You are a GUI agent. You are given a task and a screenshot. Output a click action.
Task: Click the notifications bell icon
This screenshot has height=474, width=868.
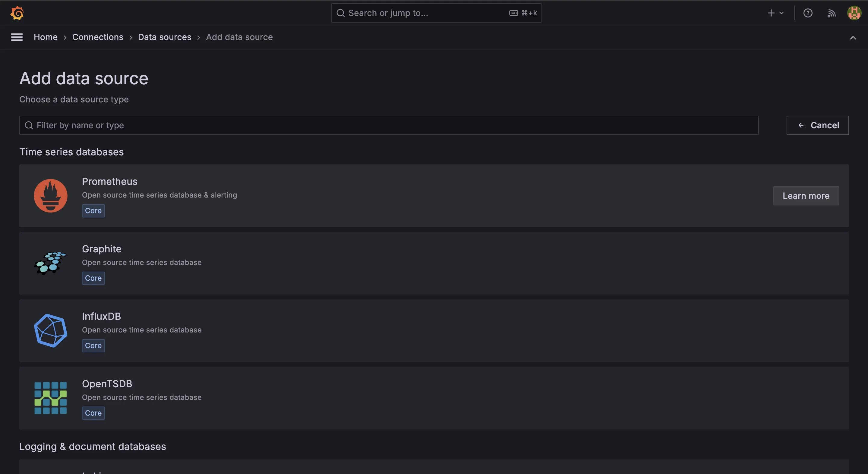tap(831, 13)
